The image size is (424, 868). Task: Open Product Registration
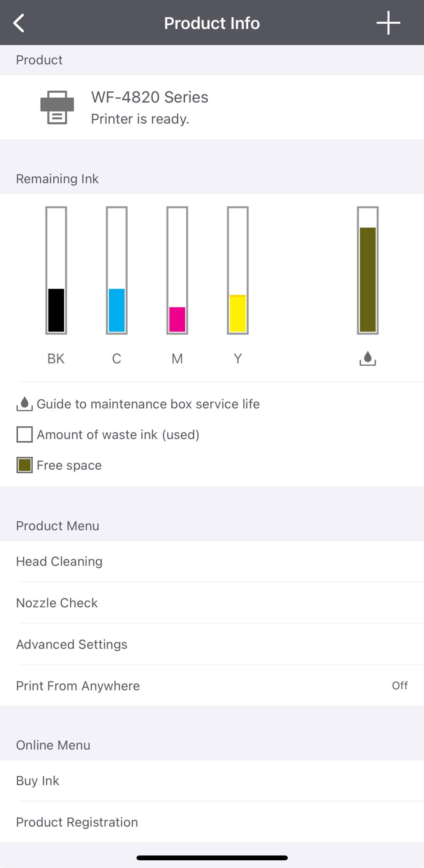[77, 822]
